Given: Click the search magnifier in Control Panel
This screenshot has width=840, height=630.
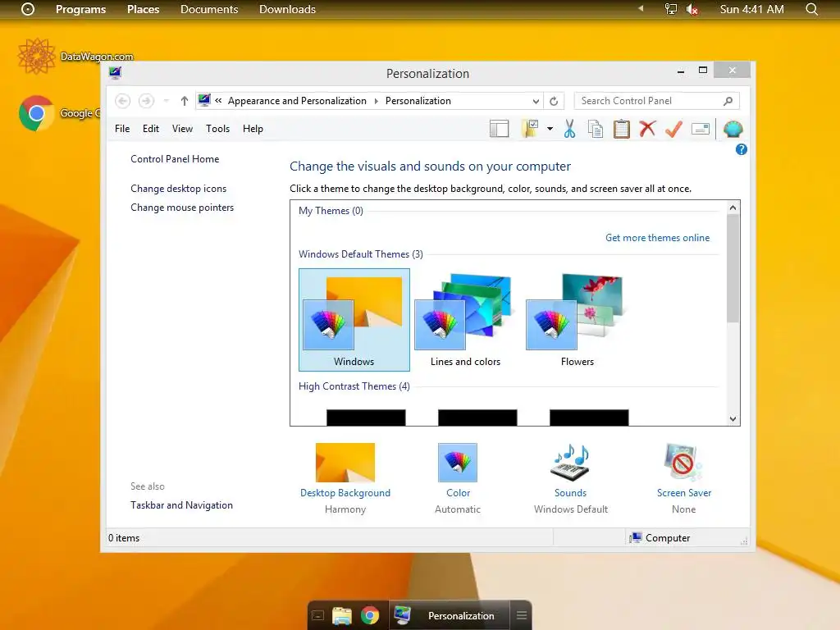Looking at the screenshot, I should [728, 101].
